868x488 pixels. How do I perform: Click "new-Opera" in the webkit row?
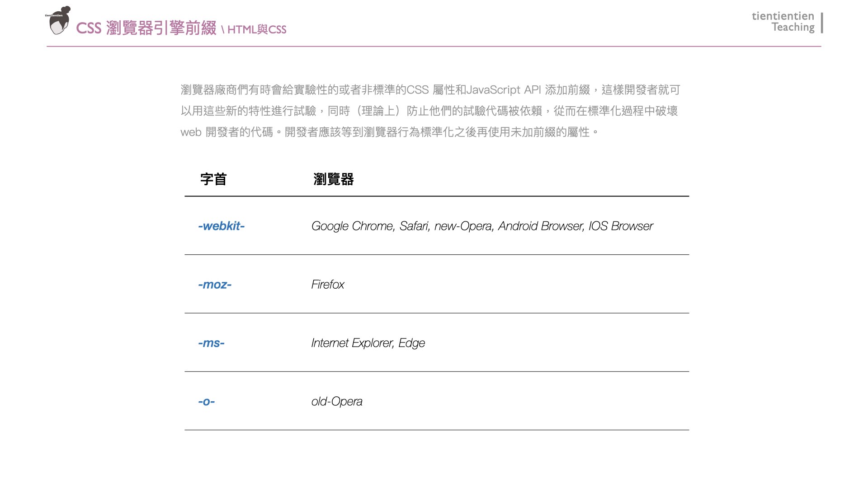click(463, 226)
